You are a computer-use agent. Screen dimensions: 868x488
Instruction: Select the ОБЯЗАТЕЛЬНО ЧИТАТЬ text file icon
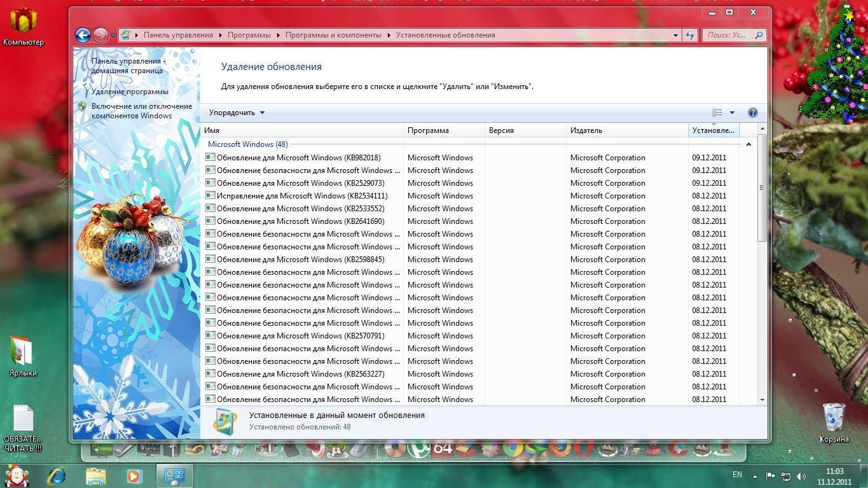pyautogui.click(x=23, y=428)
